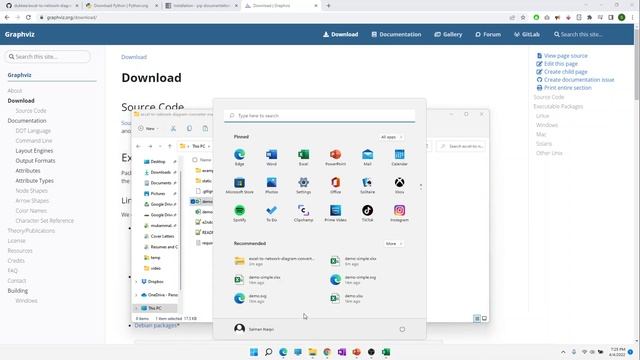Open the Photos pinned app
The height and width of the screenshot is (360, 640).
pos(271,185)
